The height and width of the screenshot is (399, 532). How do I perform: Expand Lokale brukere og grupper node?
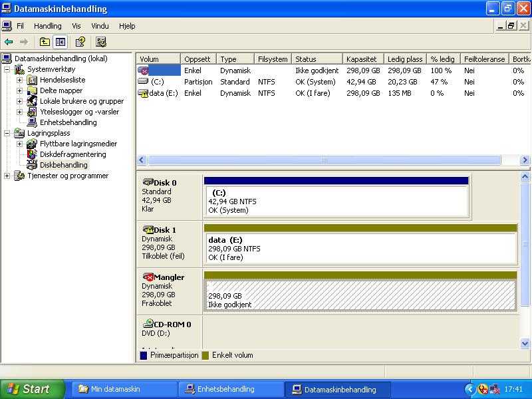tap(20, 102)
